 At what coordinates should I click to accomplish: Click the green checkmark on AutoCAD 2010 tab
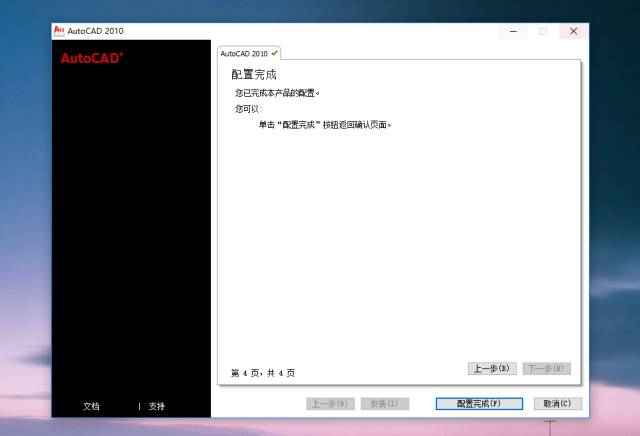[x=274, y=53]
